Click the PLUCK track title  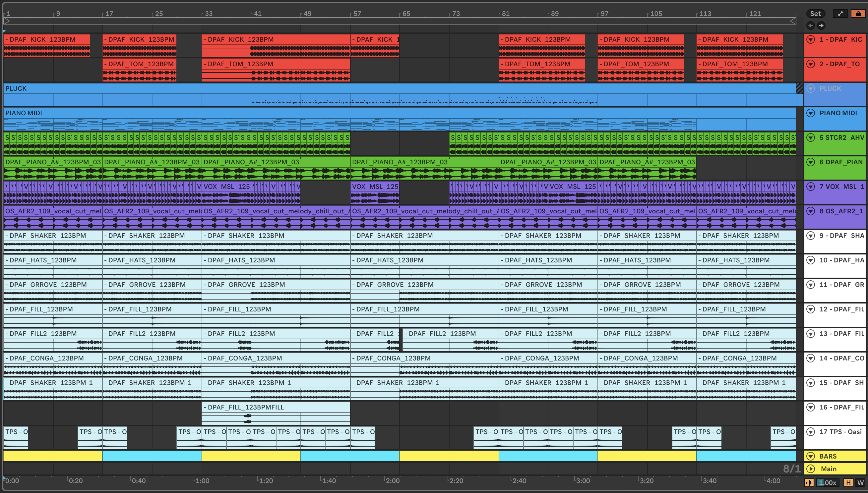pos(830,89)
